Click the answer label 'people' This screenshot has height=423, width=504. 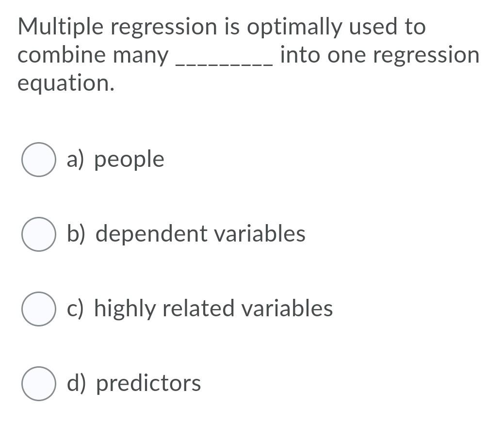130,158
